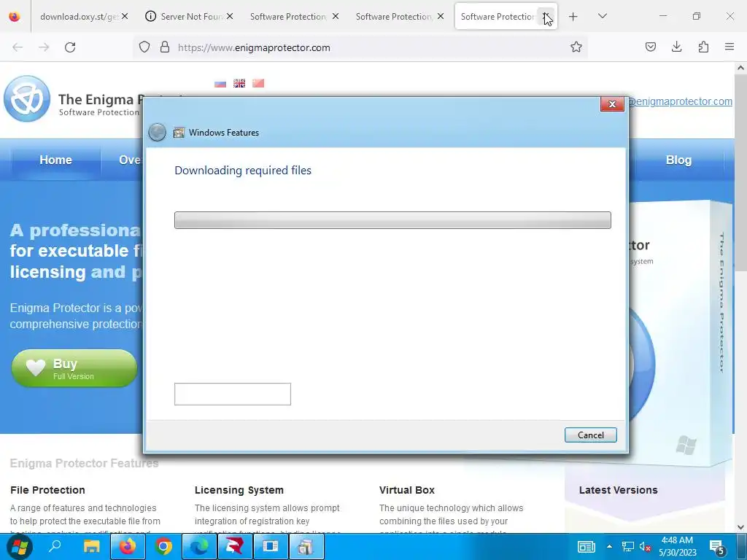Select the Chinese flag language
The image size is (747, 560).
coord(258,83)
